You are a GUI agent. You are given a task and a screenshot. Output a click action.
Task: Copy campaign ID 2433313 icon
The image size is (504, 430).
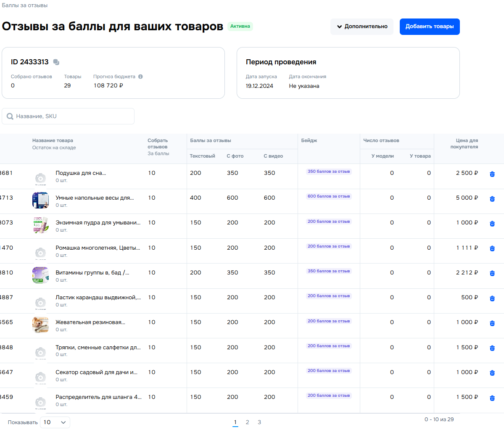(x=56, y=62)
